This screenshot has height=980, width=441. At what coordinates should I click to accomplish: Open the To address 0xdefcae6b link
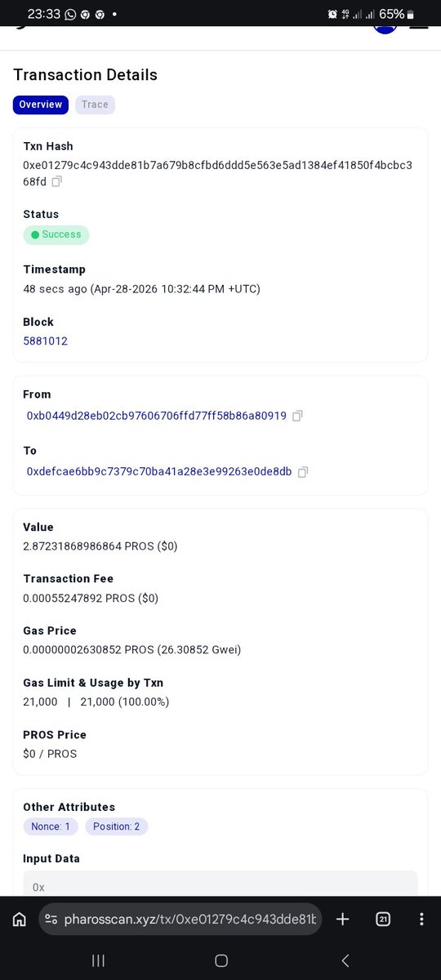point(159,472)
